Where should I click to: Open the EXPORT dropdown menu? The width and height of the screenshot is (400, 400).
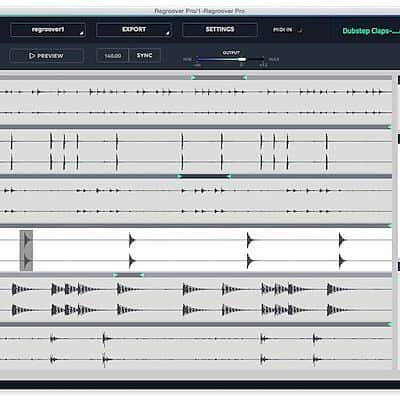click(134, 30)
